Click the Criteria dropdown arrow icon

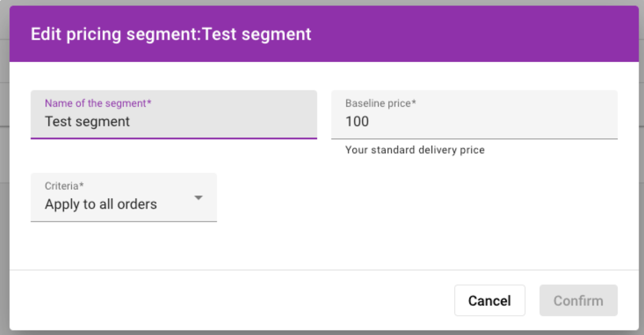198,198
